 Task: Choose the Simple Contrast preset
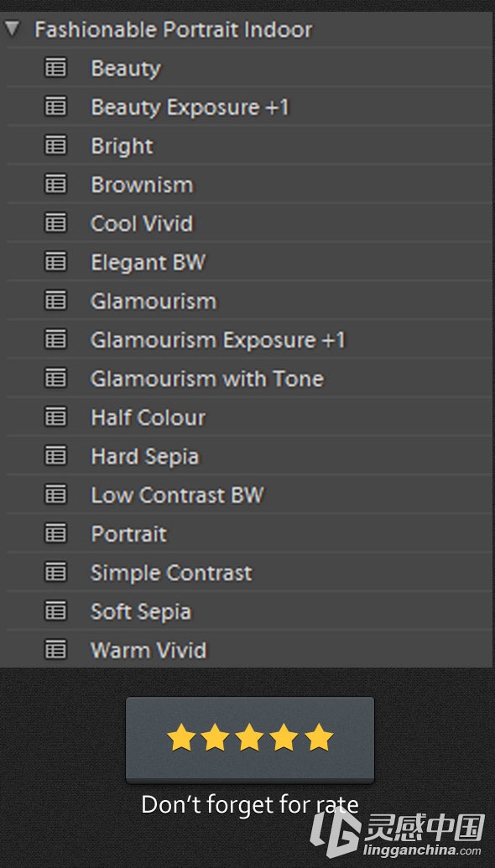pos(248,572)
